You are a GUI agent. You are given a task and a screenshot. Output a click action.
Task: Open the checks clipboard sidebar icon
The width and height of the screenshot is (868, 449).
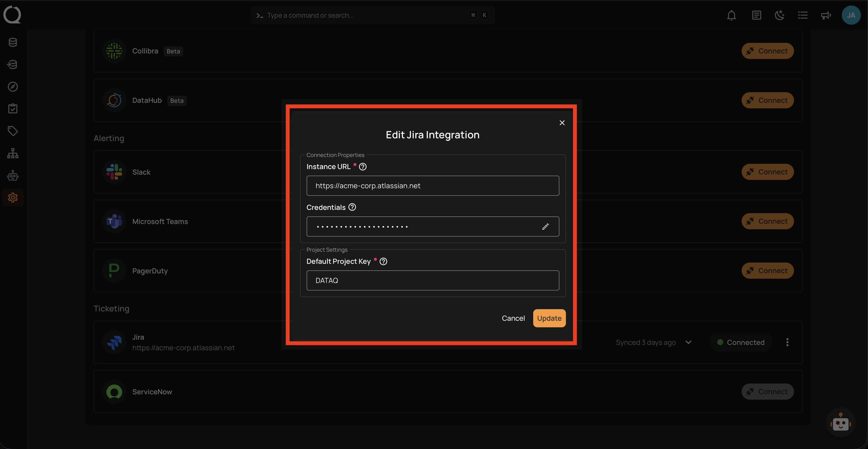pos(13,109)
